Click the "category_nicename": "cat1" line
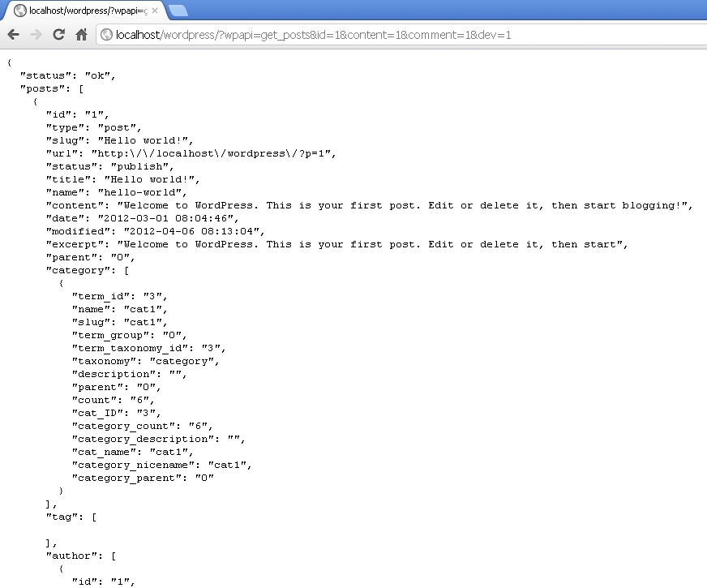This screenshot has width=707, height=588. pyautogui.click(x=162, y=466)
